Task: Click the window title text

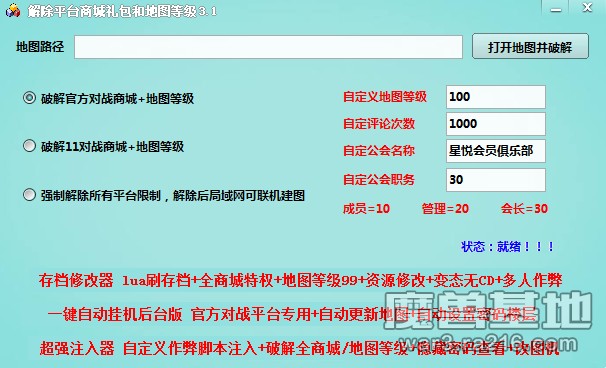Action: (x=122, y=11)
